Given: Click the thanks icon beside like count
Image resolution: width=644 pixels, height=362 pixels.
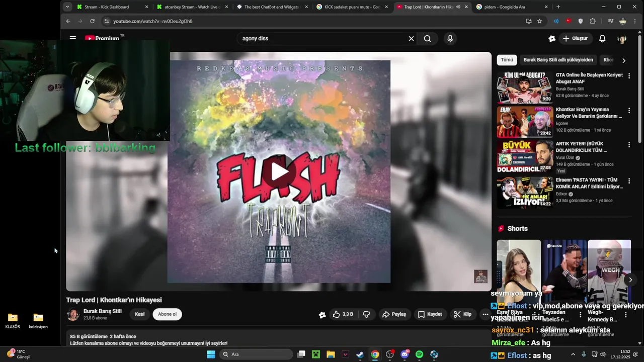Looking at the screenshot, I should (322, 315).
